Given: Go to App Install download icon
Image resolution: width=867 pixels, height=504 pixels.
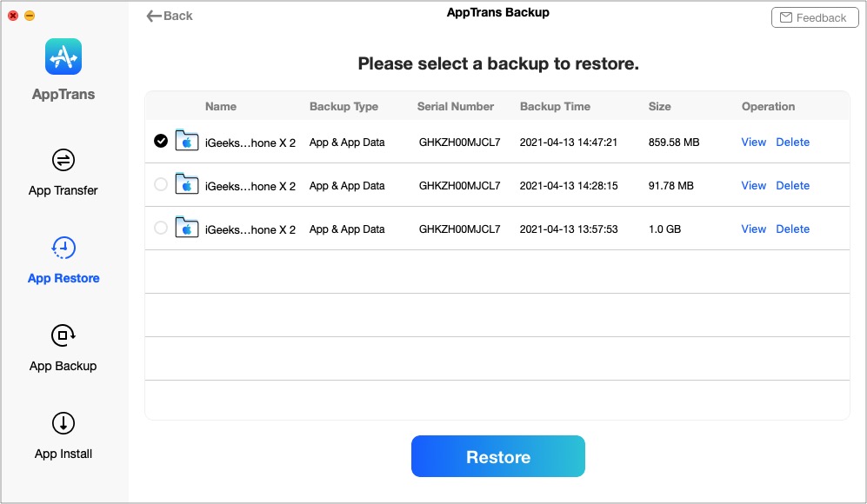Looking at the screenshot, I should [x=63, y=423].
